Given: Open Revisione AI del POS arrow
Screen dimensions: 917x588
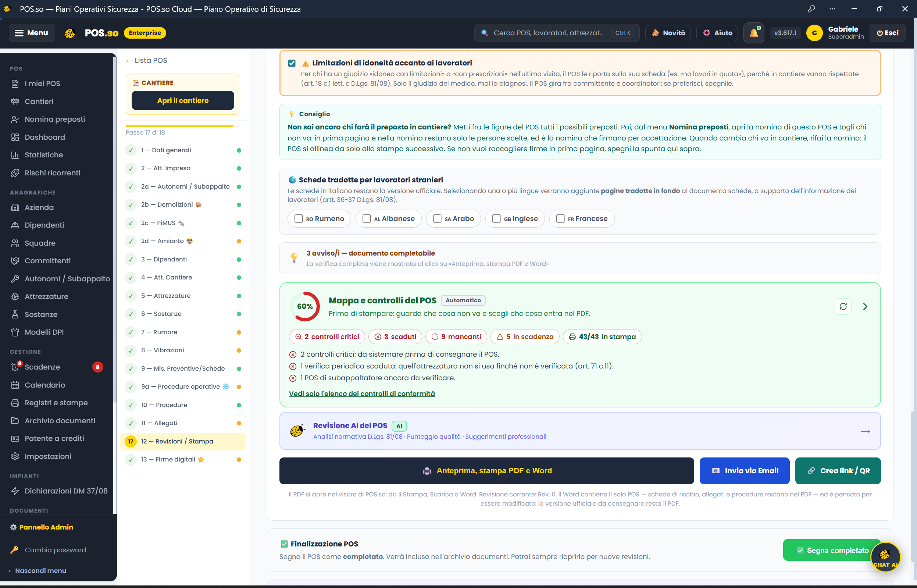Looking at the screenshot, I should point(865,431).
